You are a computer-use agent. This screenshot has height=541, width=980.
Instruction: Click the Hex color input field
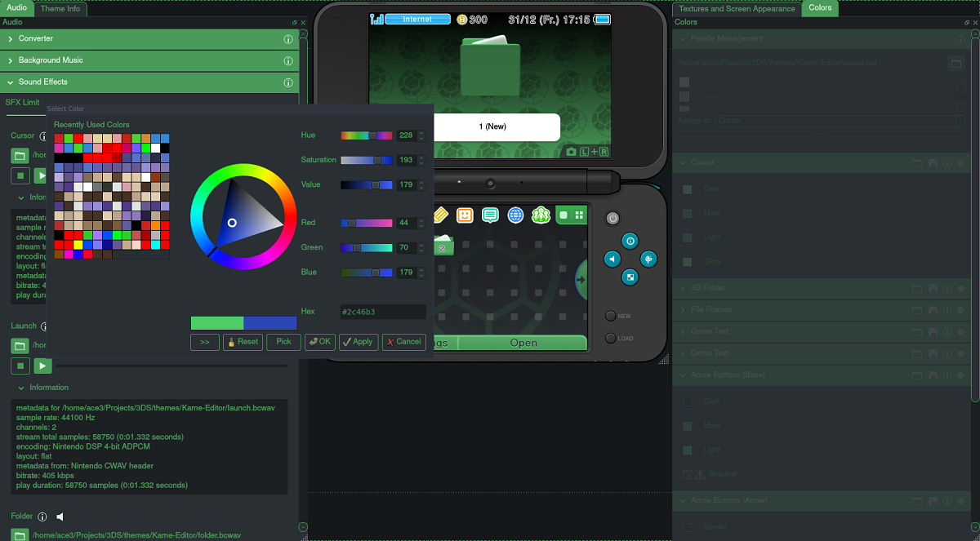pyautogui.click(x=383, y=312)
